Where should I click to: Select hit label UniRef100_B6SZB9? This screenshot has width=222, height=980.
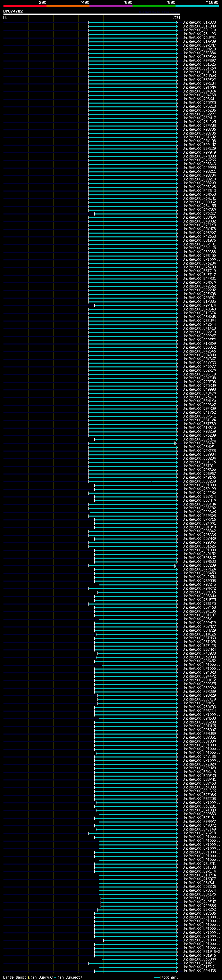coord(199,565)
